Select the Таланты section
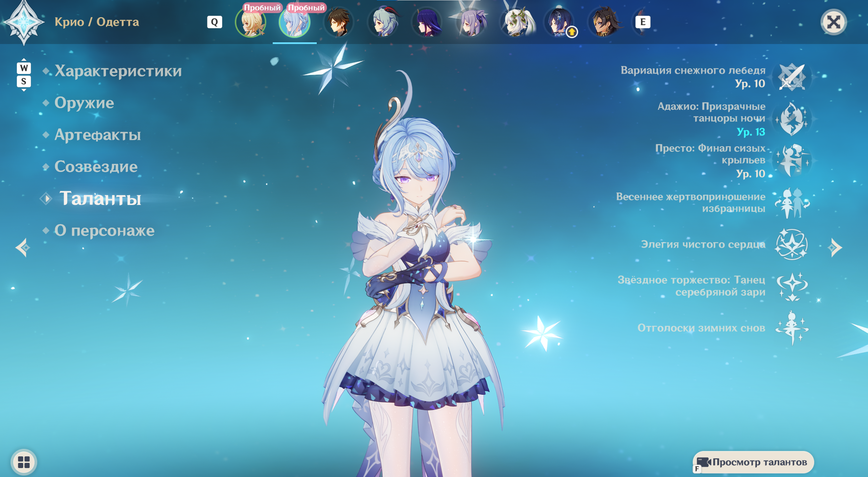 point(100,198)
